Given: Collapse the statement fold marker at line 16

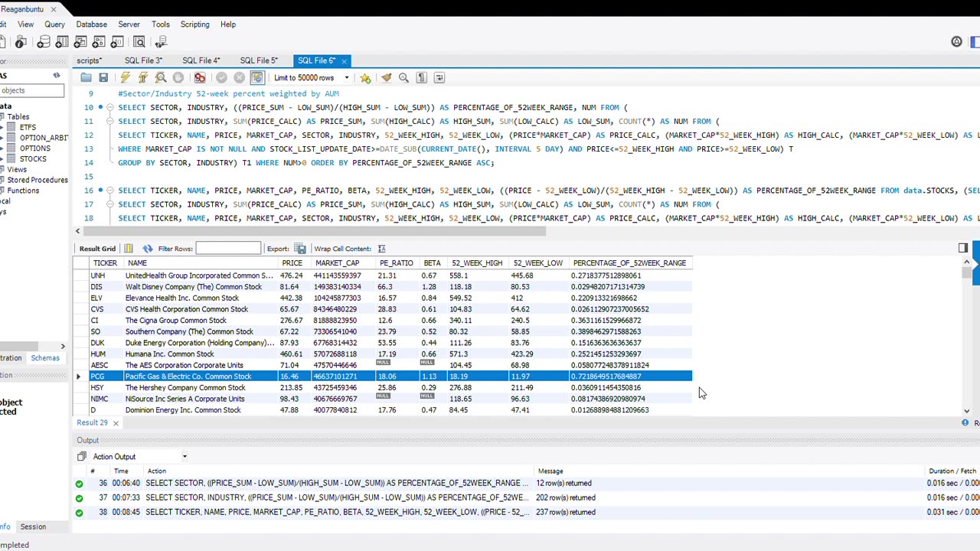Looking at the screenshot, I should pos(109,191).
